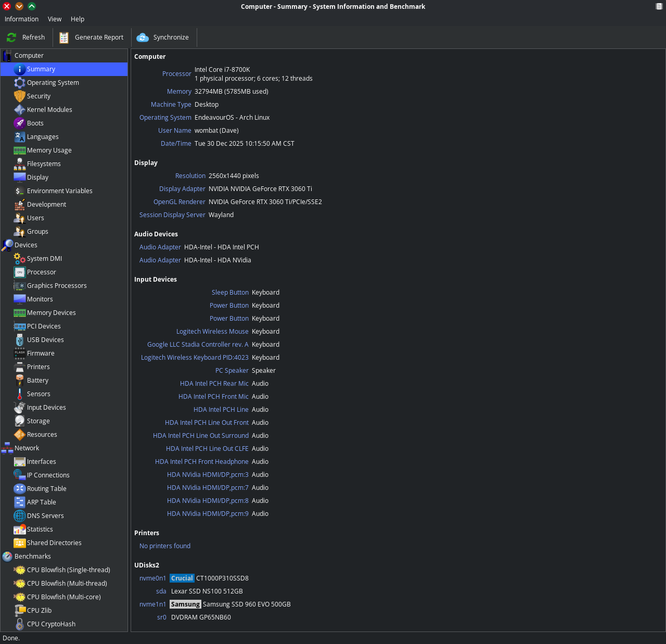Viewport: 666px width, 644px height.
Task: Select the DNS Servers globe icon
Action: pyautogui.click(x=19, y=516)
